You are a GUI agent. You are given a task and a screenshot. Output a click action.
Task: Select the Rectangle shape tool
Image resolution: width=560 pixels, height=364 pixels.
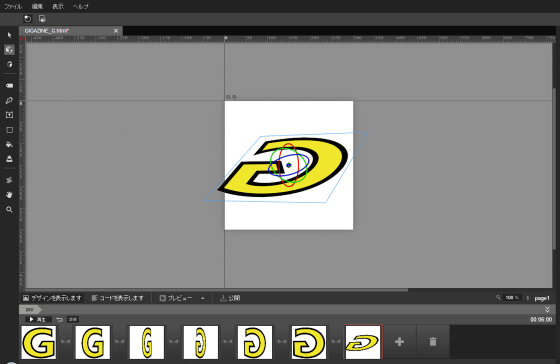(9, 130)
